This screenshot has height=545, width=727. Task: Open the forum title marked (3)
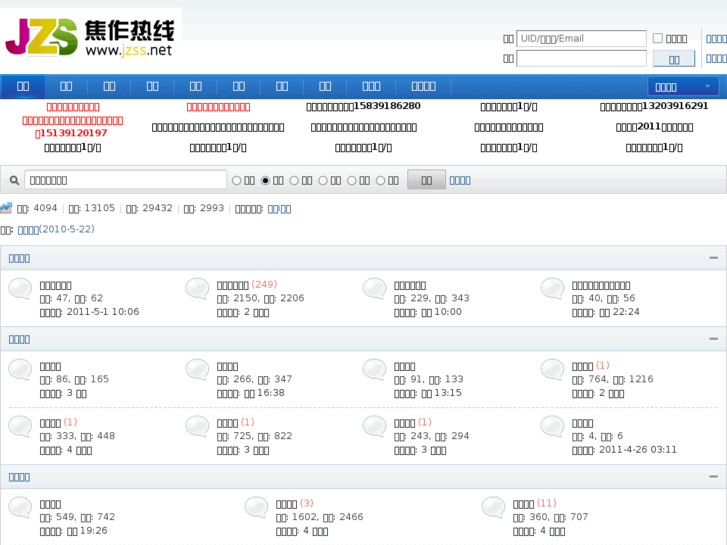click(286, 504)
